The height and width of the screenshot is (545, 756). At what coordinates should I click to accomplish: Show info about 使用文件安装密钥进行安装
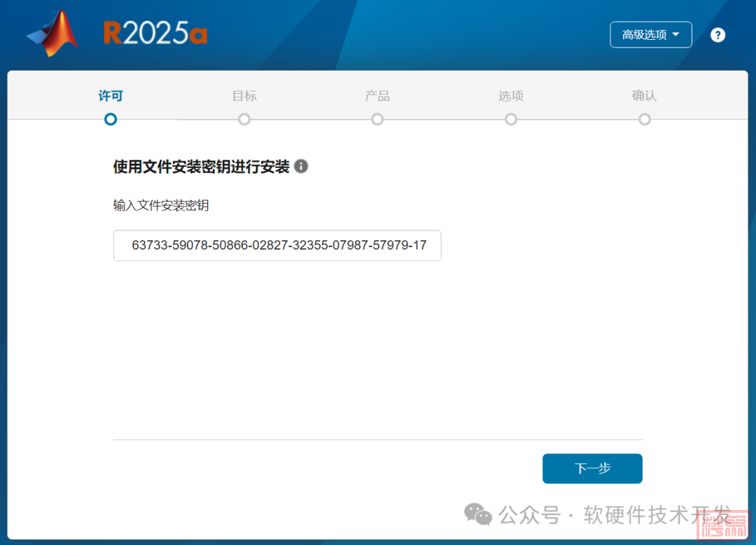click(x=301, y=167)
